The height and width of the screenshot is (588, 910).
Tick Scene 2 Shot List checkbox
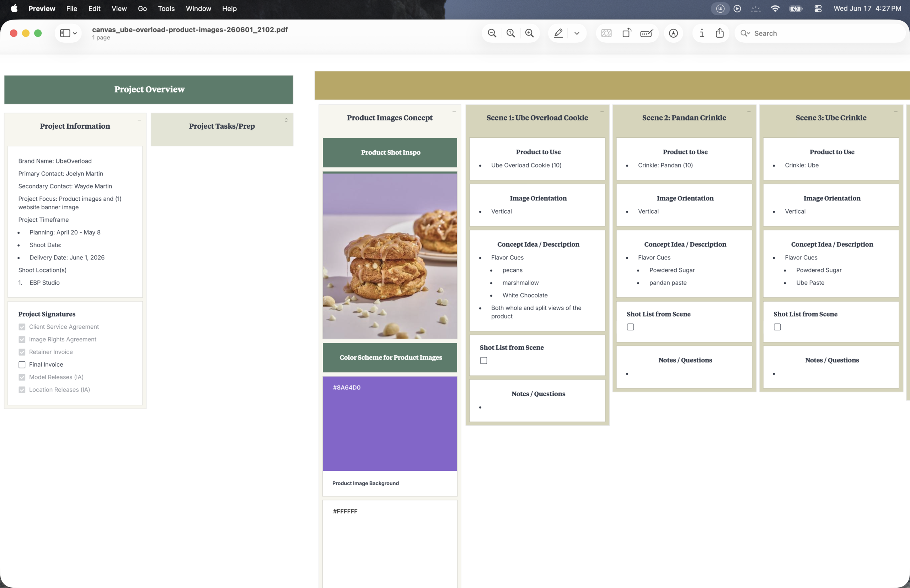(x=630, y=327)
